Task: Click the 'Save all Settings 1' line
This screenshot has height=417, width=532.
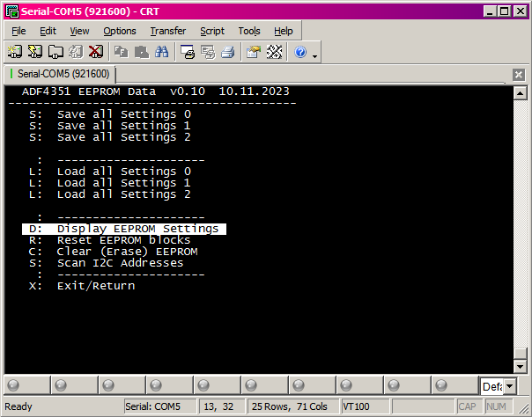Action: (x=110, y=126)
